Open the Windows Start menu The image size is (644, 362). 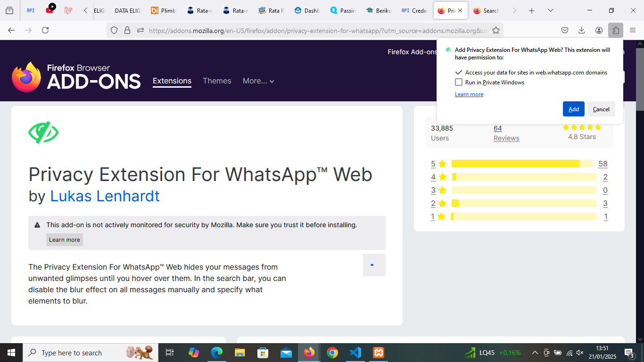[x=11, y=353]
